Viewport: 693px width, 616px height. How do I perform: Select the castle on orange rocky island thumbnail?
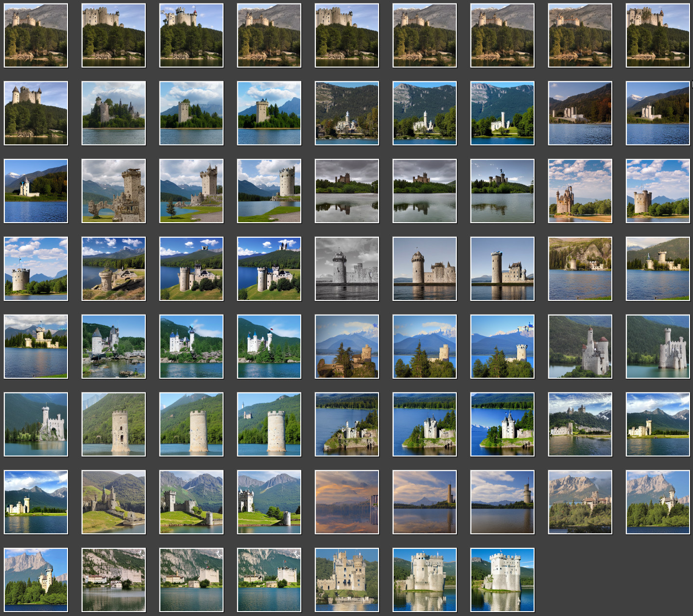tap(346, 347)
